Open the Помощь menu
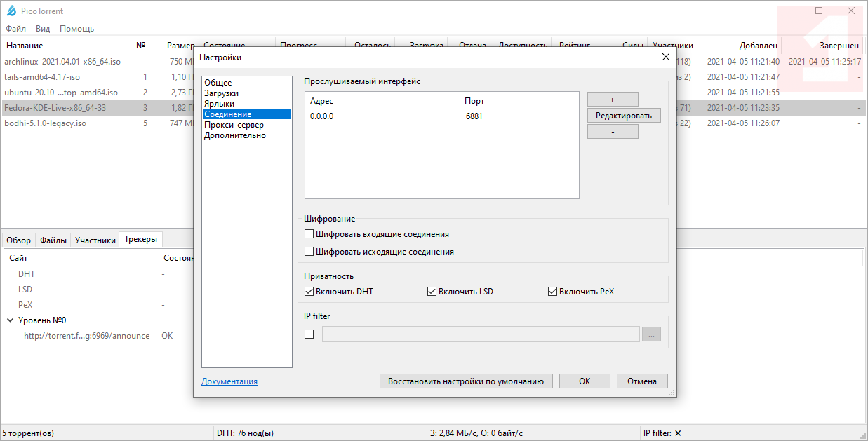The width and height of the screenshot is (868, 441). click(77, 29)
